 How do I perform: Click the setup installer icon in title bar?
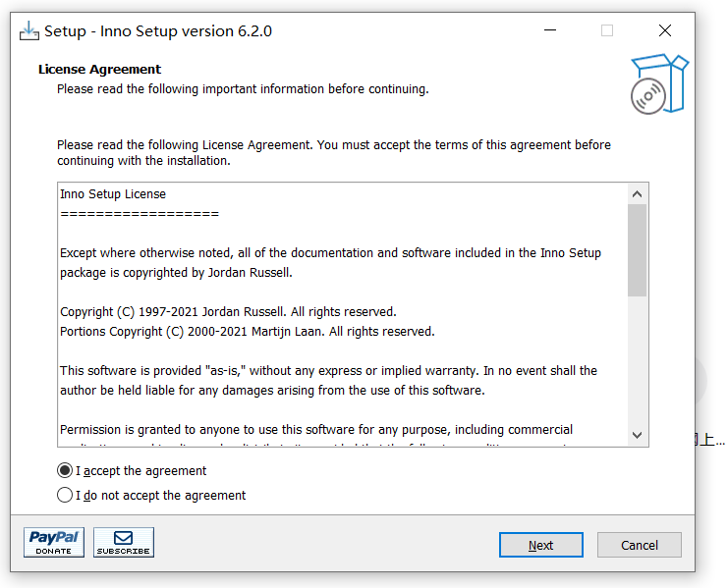(x=28, y=31)
